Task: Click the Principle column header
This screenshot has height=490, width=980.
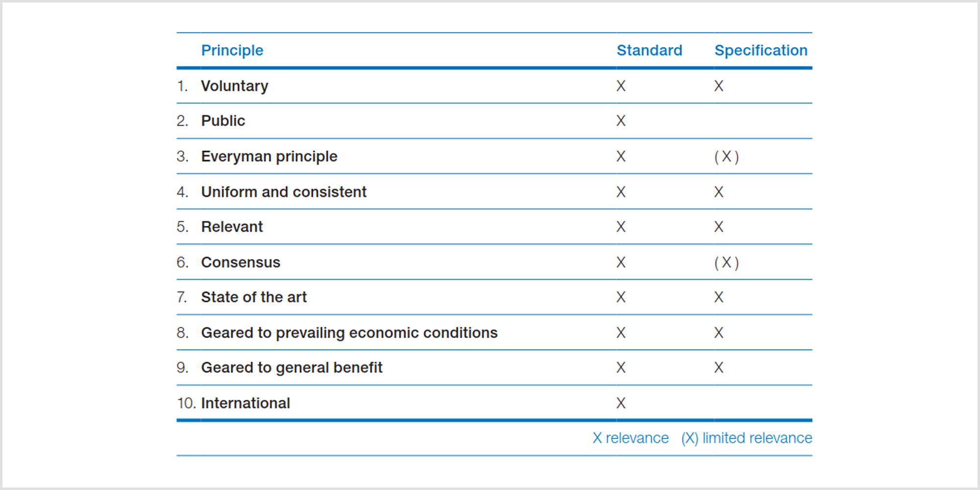Action: click(x=232, y=50)
